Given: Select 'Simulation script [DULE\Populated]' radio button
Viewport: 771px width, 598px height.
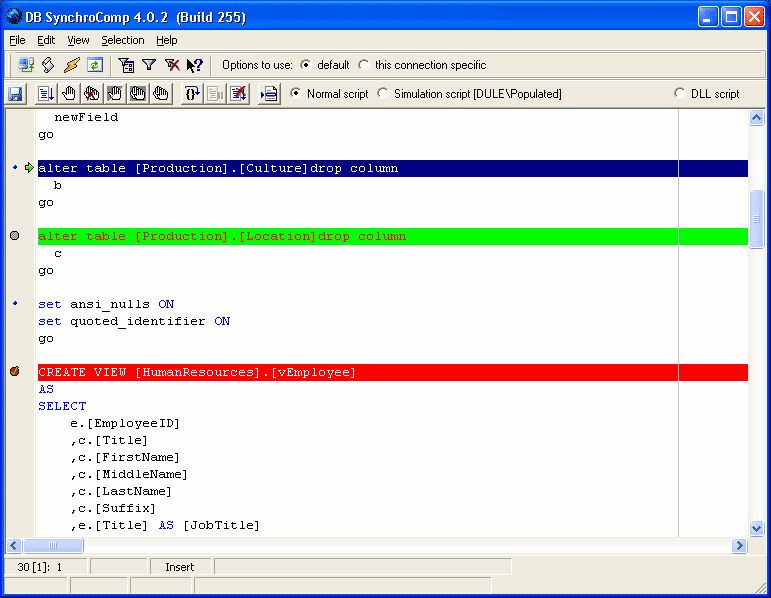Looking at the screenshot, I should click(383, 93).
